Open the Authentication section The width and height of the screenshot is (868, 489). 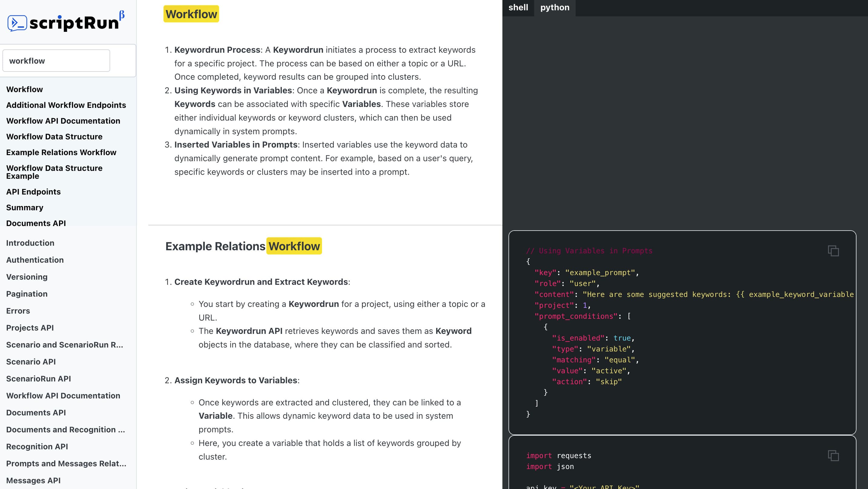pos(35,260)
